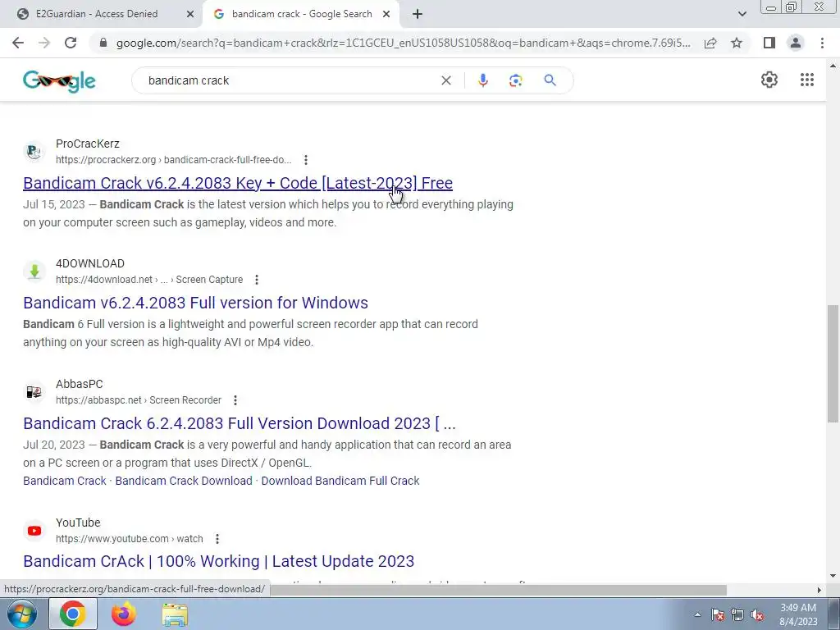Follow the Bandicam Crack Download sitelink
The width and height of the screenshot is (840, 630).
(x=184, y=481)
